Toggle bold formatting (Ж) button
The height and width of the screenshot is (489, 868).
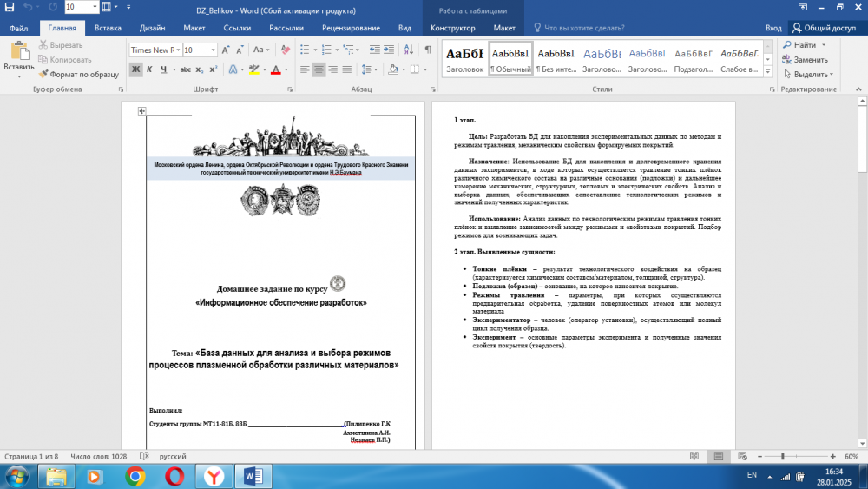pos(136,69)
